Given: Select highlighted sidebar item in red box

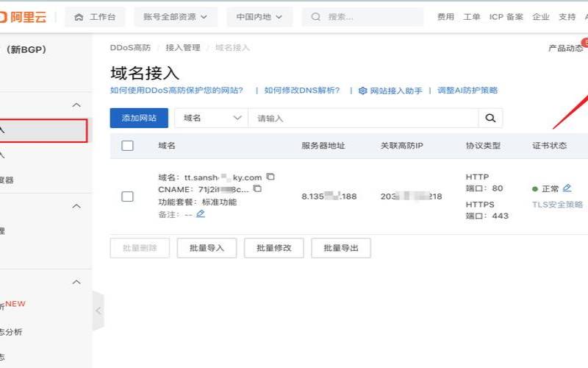Looking at the screenshot, I should (x=43, y=130).
